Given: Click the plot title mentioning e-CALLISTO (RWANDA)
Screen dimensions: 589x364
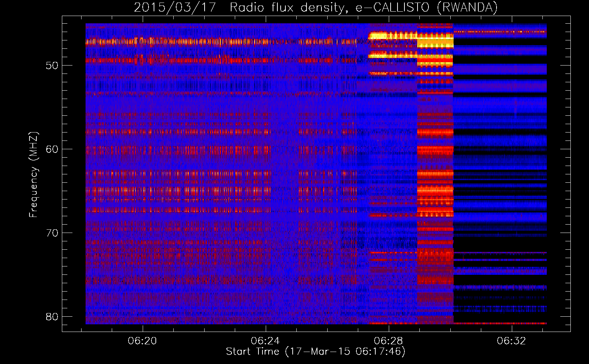Looking at the screenshot, I should click(316, 7).
